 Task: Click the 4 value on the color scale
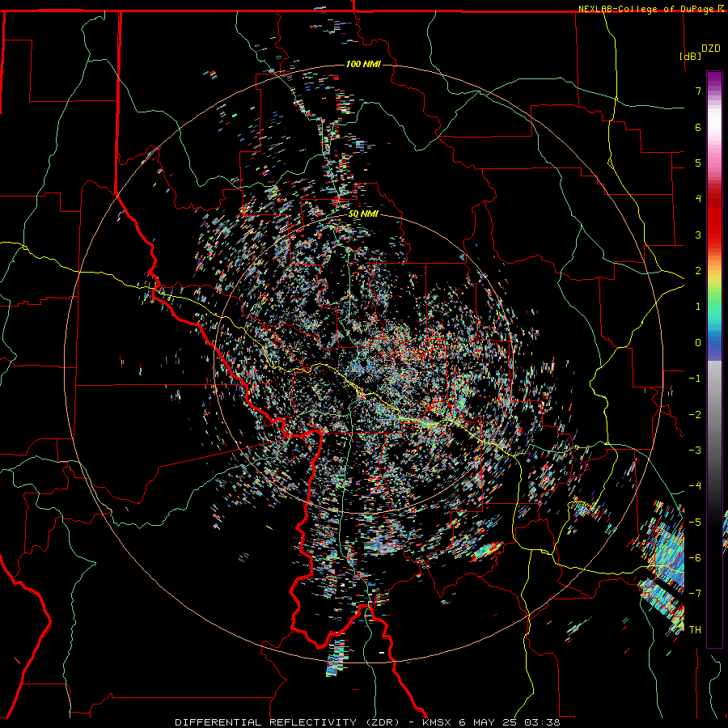click(698, 199)
